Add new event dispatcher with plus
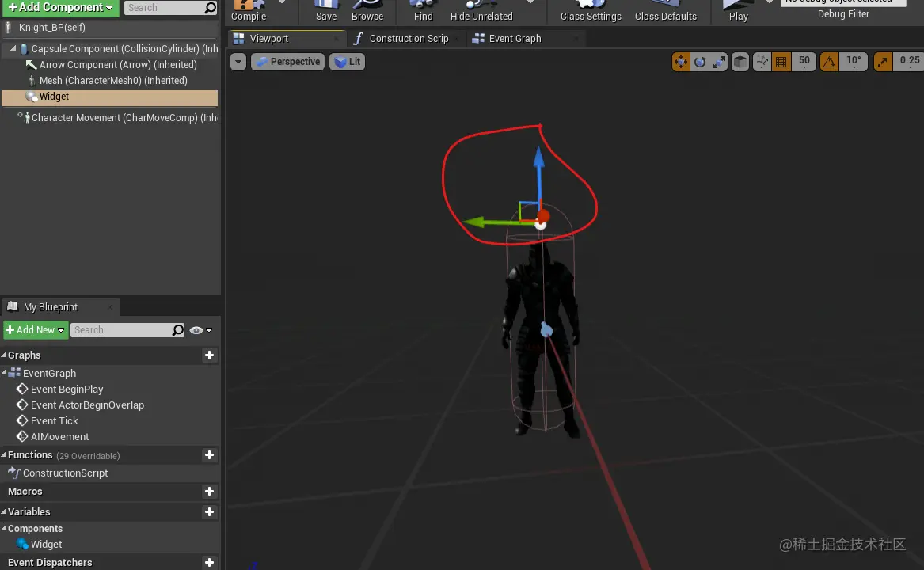 click(x=209, y=563)
